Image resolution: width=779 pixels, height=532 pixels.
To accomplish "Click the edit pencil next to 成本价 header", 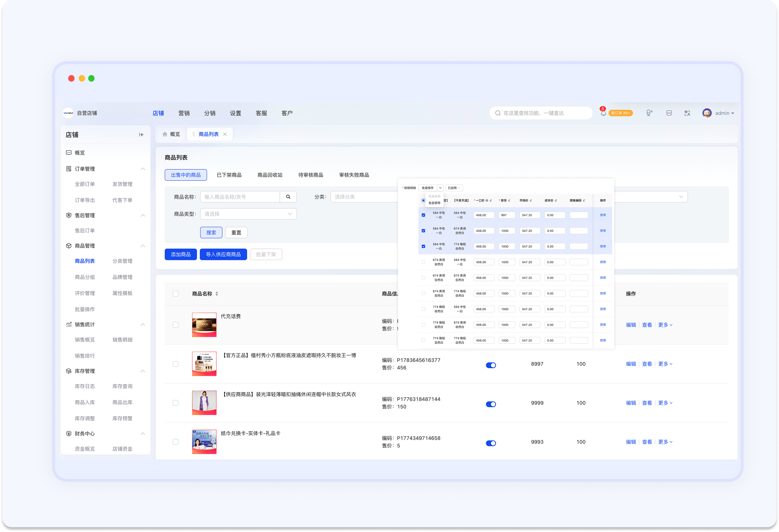I will pos(556,201).
